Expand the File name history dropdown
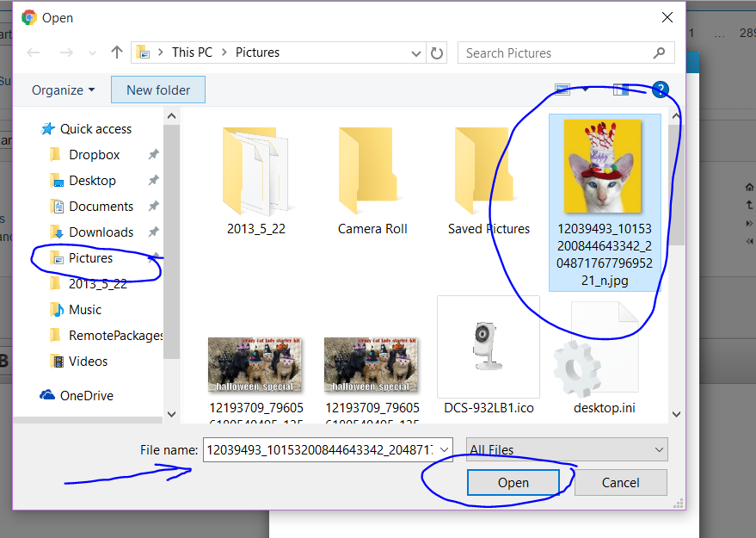Viewport: 756px width, 538px height. 444,449
